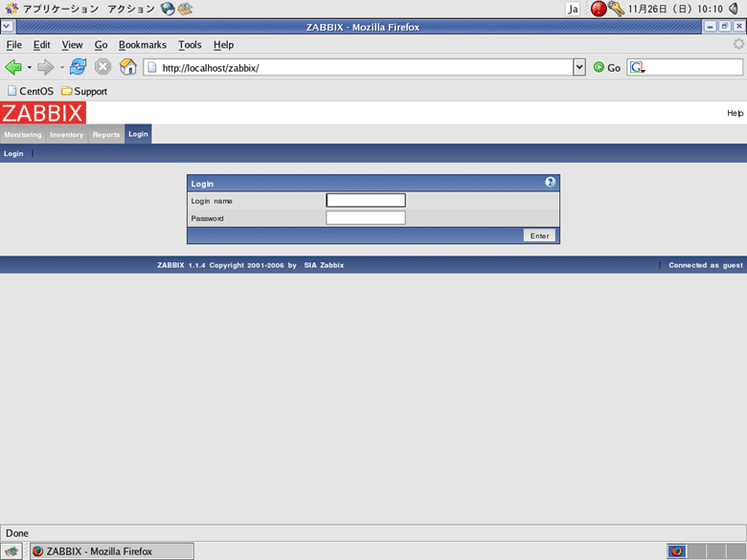Open the Tools menu
The height and width of the screenshot is (560, 747).
(x=190, y=45)
